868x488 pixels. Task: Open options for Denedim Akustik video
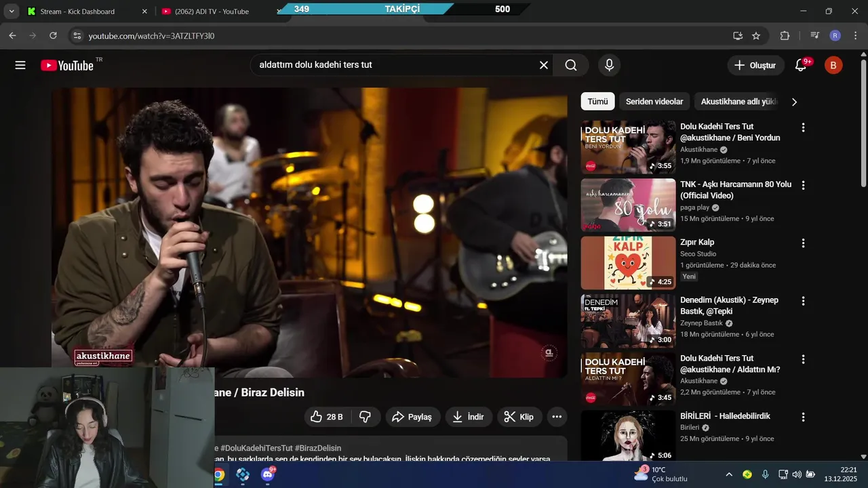coord(803,301)
